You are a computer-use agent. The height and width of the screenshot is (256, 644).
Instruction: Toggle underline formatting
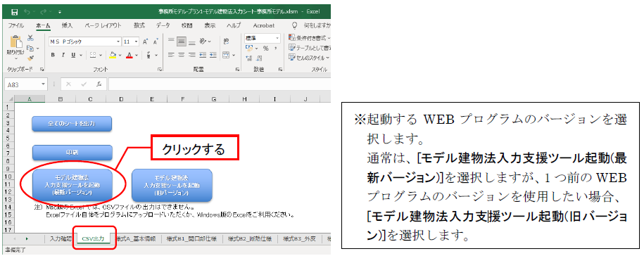click(x=73, y=55)
